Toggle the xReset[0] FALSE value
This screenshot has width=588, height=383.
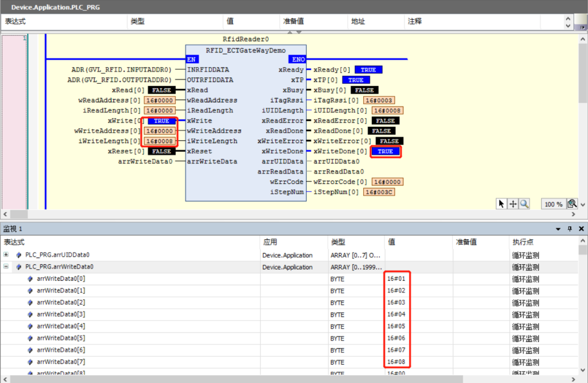[x=162, y=151]
